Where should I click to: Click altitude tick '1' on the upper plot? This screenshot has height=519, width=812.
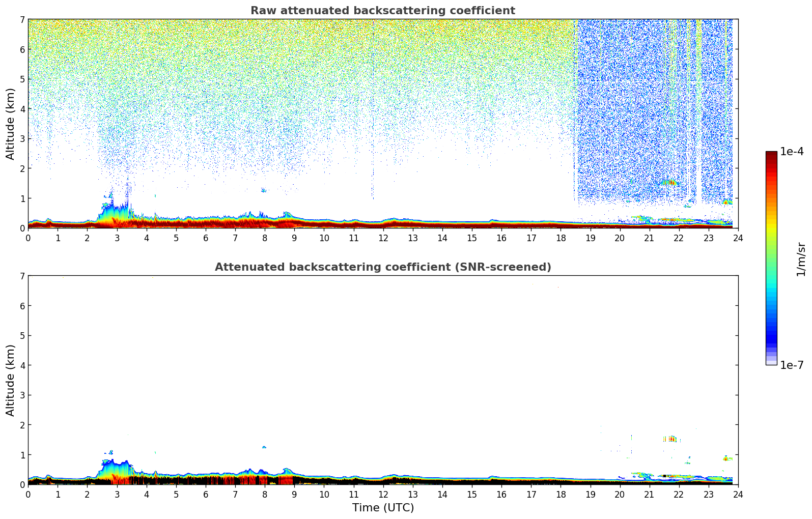point(22,198)
